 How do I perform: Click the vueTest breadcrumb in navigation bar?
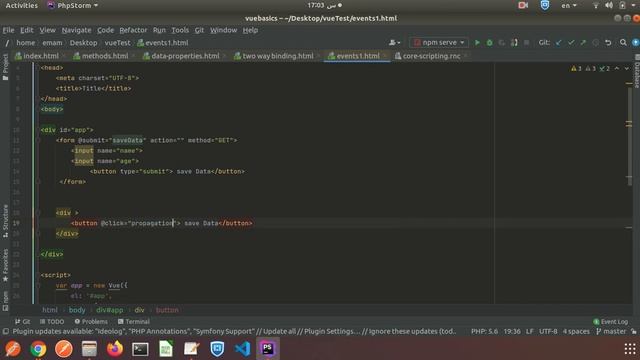(x=117, y=42)
